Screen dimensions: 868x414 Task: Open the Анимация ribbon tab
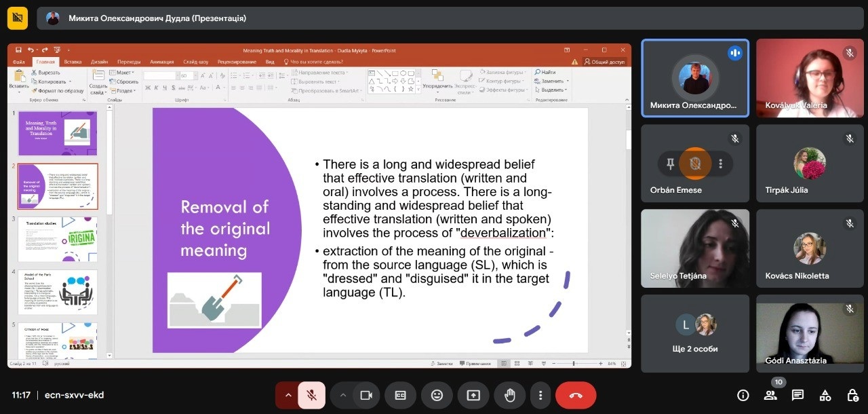pyautogui.click(x=161, y=62)
